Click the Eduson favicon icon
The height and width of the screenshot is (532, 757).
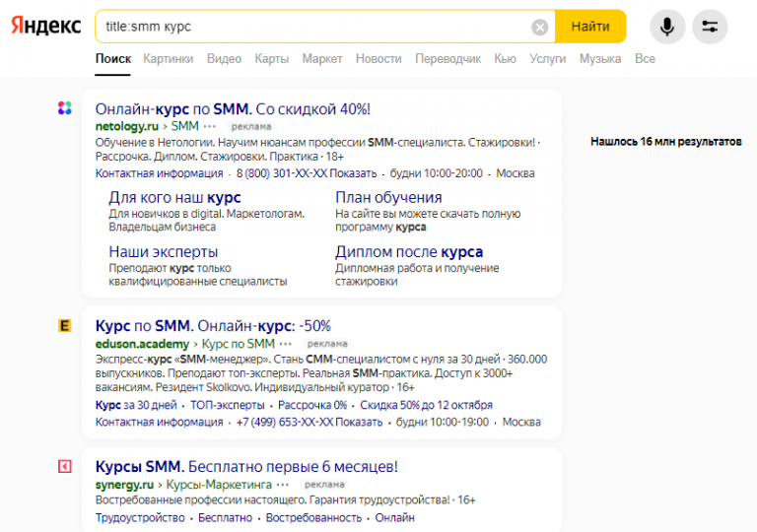click(x=65, y=325)
